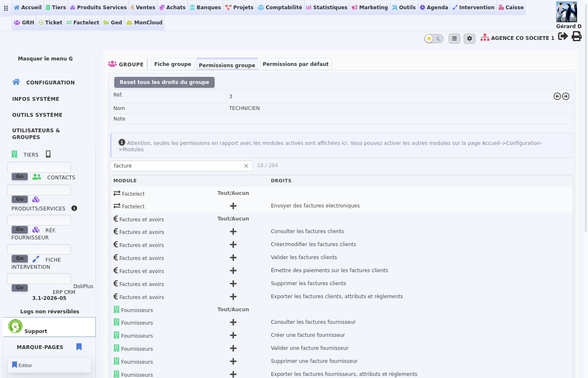Image resolution: width=588 pixels, height=378 pixels.
Task: Open Permissions par défaut tab
Action: 296,64
